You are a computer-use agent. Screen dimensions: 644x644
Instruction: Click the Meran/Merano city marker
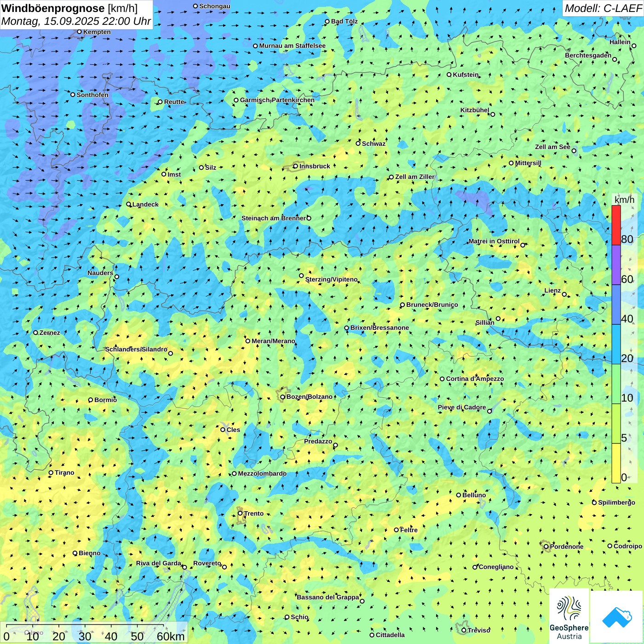247,341
